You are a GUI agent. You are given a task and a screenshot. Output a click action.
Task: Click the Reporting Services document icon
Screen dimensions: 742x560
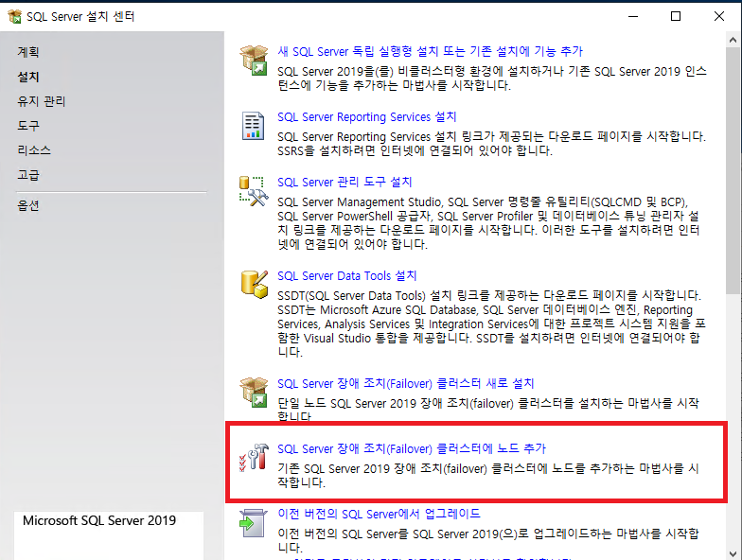click(254, 126)
